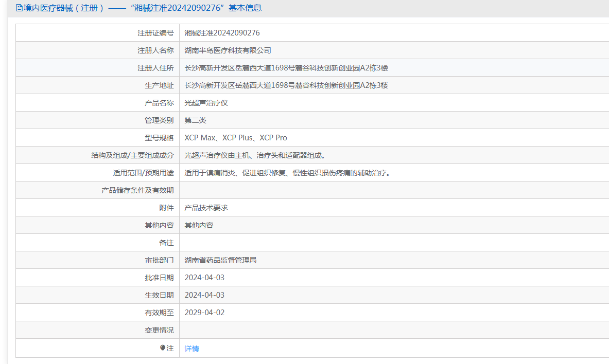Click the 生效日期 value 2024-04-03
Screen dimensions: 609x364
(x=204, y=295)
